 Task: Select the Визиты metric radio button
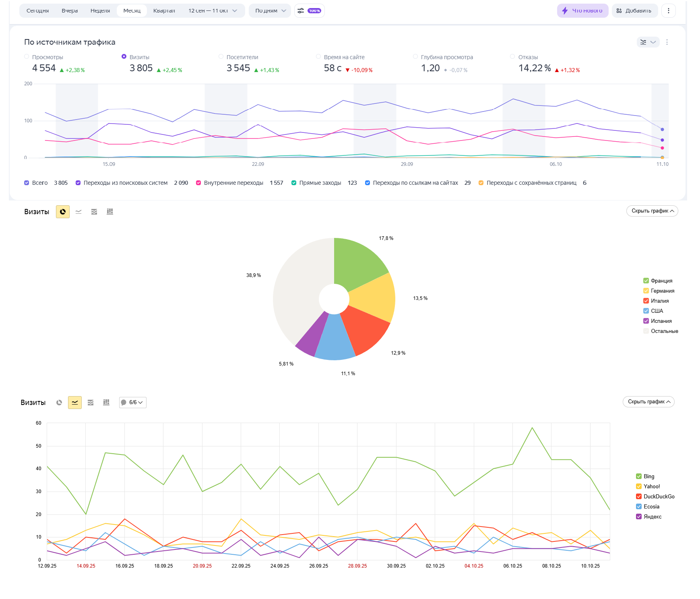124,57
